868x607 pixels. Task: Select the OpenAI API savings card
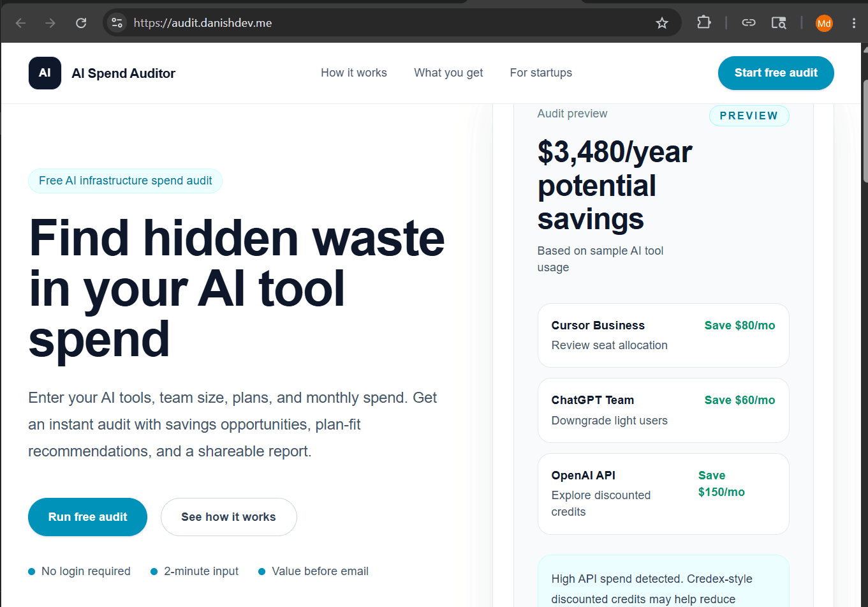click(x=663, y=494)
